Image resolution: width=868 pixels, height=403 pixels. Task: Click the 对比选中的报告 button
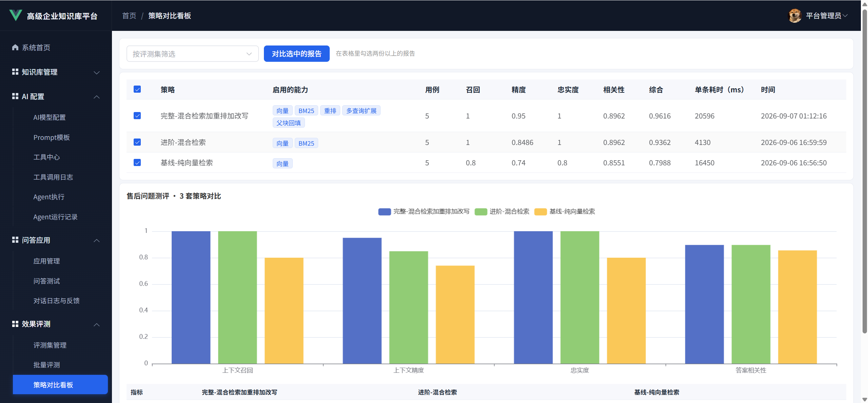click(x=296, y=54)
